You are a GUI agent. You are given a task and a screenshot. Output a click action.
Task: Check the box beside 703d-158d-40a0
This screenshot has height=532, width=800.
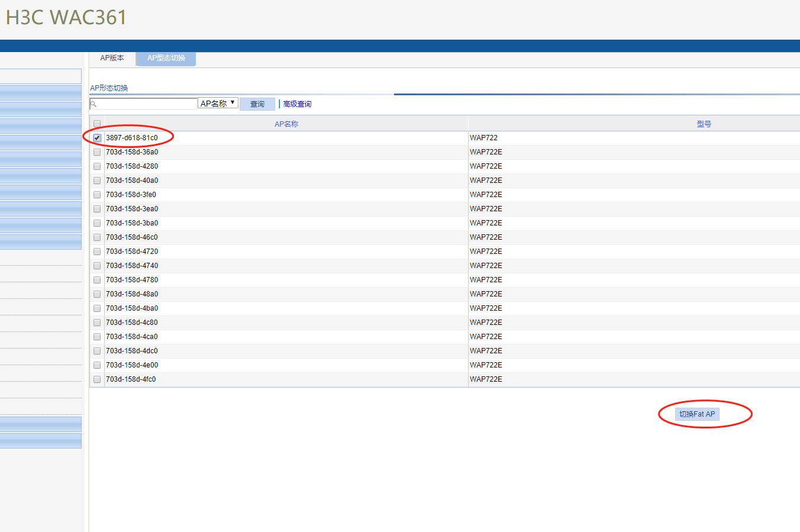click(97, 180)
